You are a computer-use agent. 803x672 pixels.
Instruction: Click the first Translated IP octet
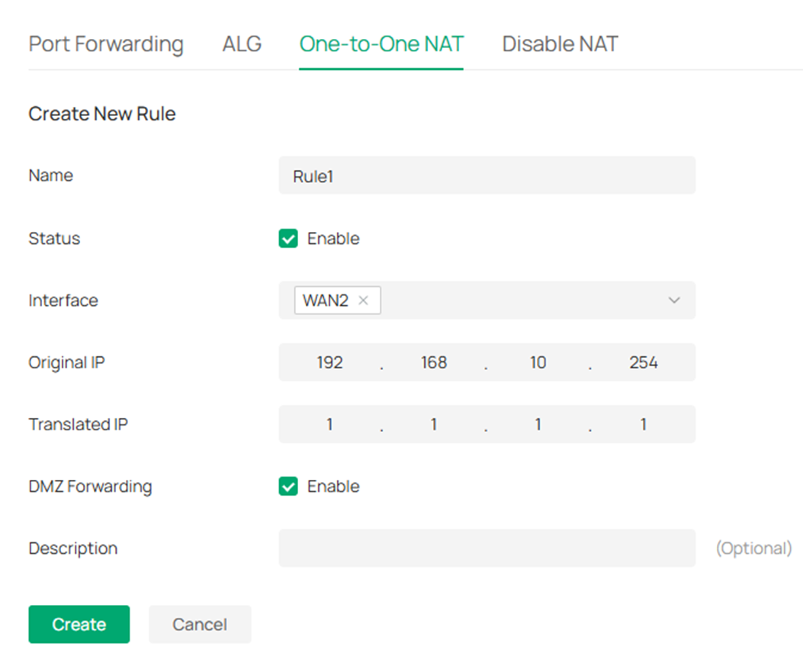329,424
